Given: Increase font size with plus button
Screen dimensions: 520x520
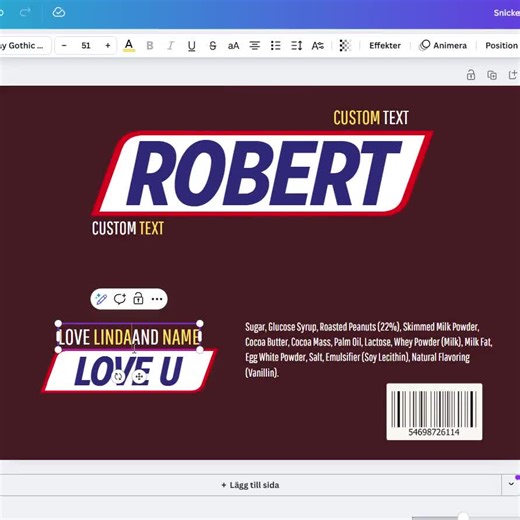Looking at the screenshot, I should 108,45.
